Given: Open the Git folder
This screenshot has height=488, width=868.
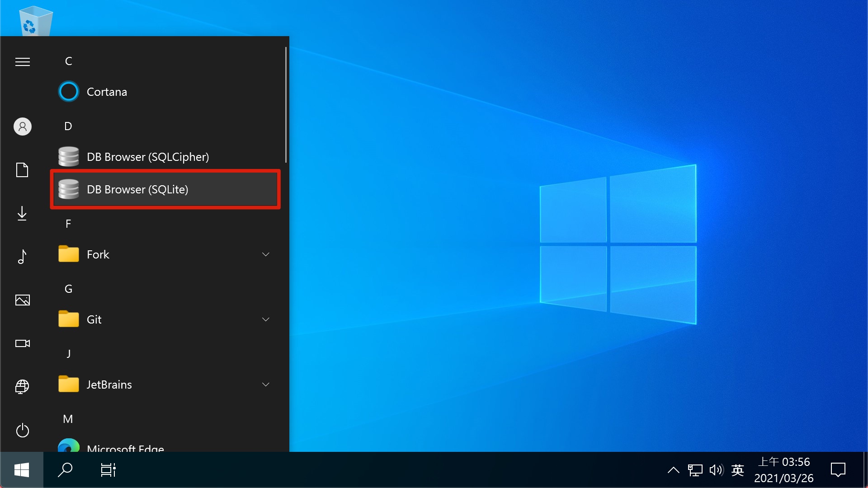Looking at the screenshot, I should 165,319.
